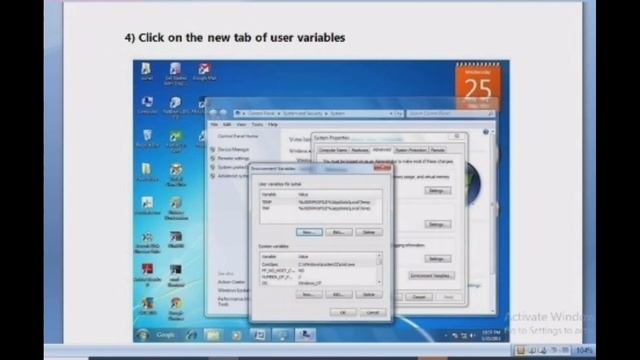Click the calendar gadget showing 25

coord(478,87)
